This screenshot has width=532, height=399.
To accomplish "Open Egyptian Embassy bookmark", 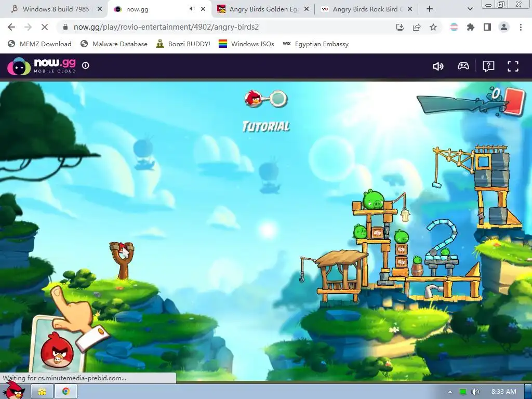I will pos(315,44).
